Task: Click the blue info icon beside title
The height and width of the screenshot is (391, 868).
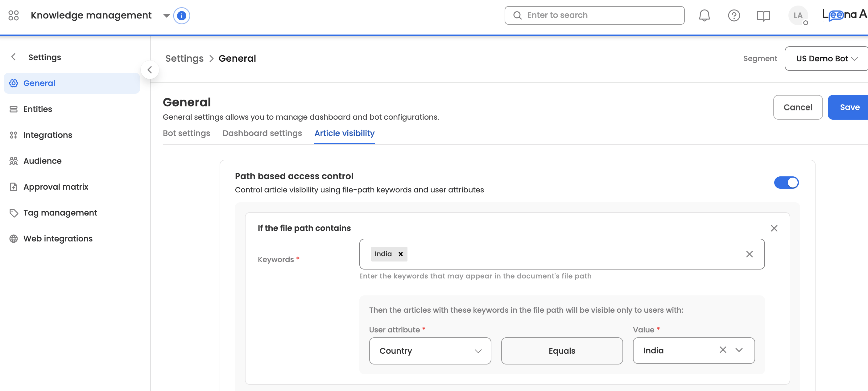Action: [182, 15]
